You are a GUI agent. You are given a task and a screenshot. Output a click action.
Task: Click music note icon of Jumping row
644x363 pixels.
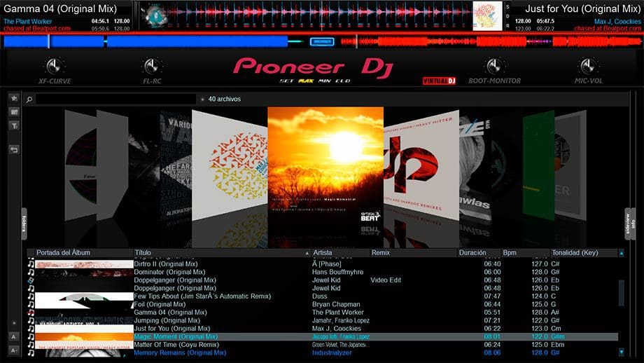31,321
